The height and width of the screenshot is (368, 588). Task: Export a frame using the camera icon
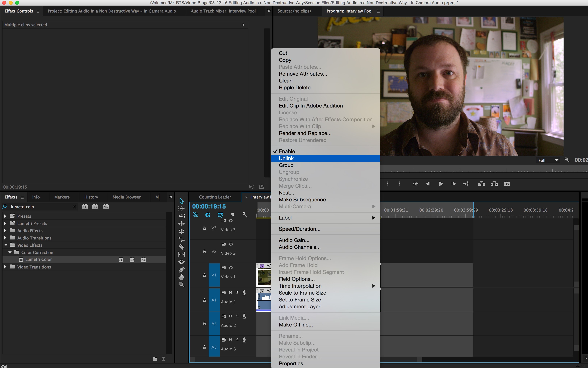[x=507, y=184]
